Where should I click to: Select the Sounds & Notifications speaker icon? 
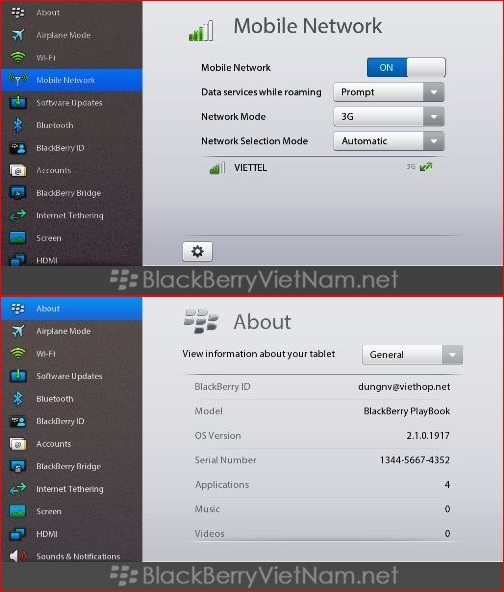(x=18, y=556)
